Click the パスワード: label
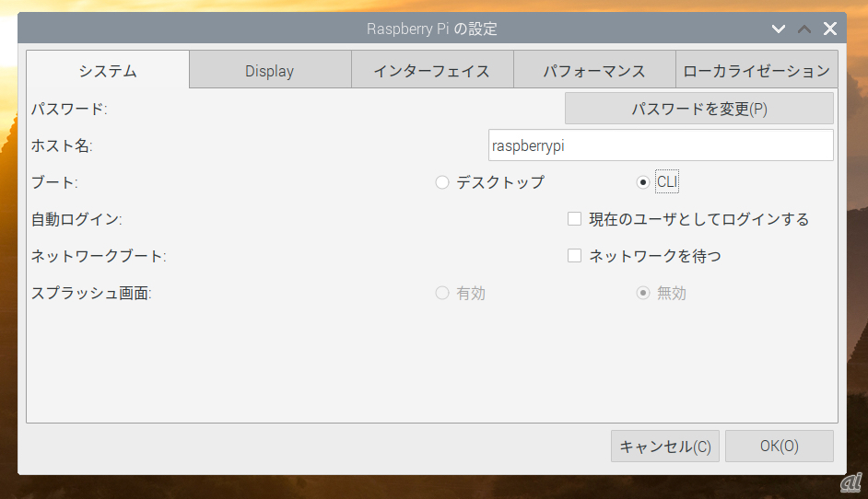The width and height of the screenshot is (868, 499). (x=69, y=109)
